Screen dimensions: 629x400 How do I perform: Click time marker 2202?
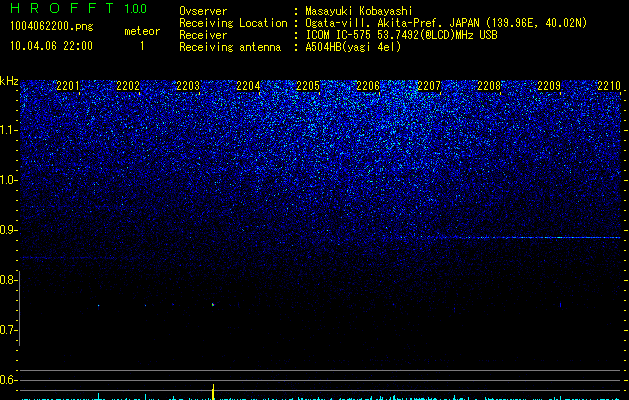(x=128, y=86)
